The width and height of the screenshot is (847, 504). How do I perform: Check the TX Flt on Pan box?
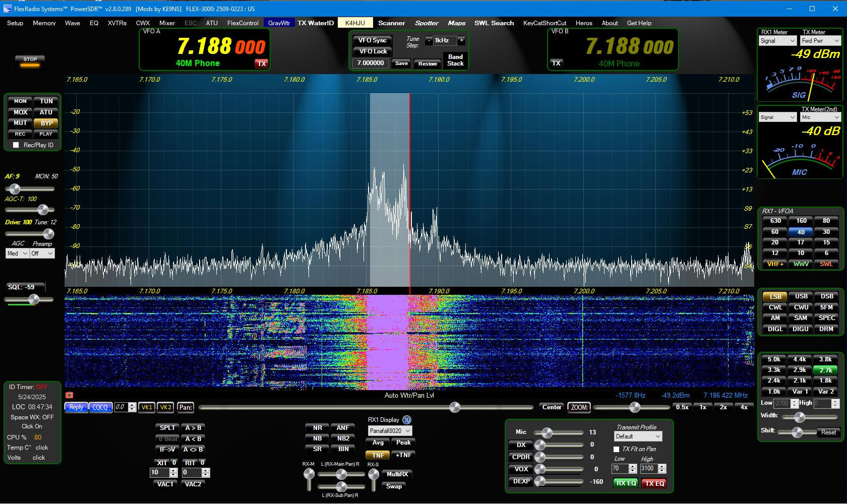coord(616,449)
